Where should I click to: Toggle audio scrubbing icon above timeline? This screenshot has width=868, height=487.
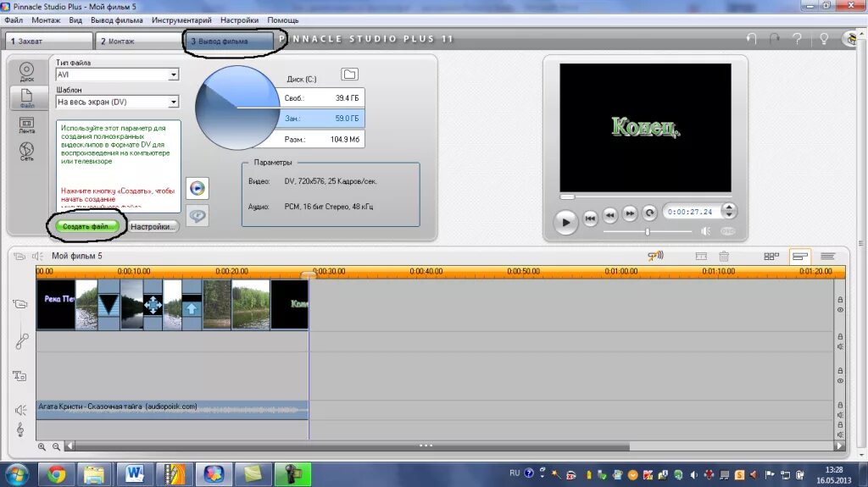(x=655, y=256)
